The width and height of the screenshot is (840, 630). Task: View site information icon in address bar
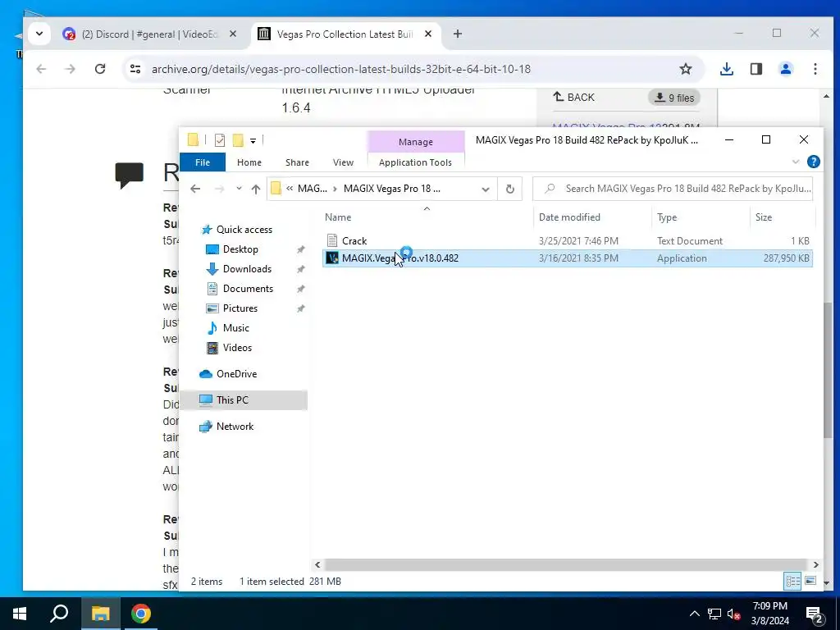(135, 69)
